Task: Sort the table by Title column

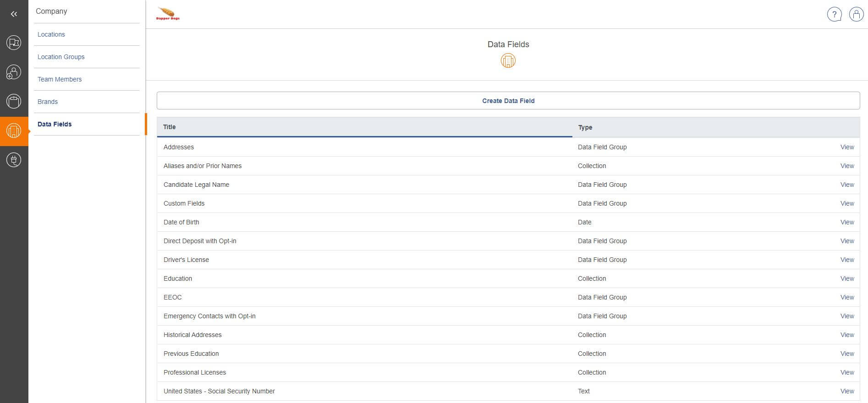Action: click(170, 127)
